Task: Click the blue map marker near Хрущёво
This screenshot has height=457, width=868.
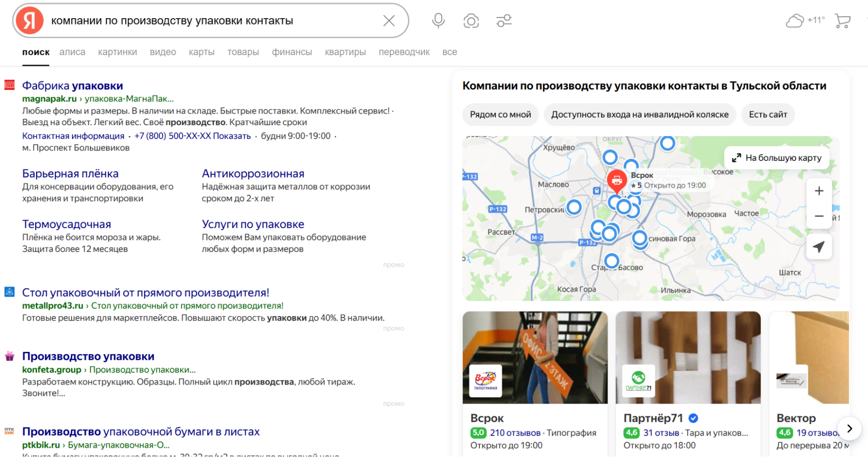Action: pos(610,157)
